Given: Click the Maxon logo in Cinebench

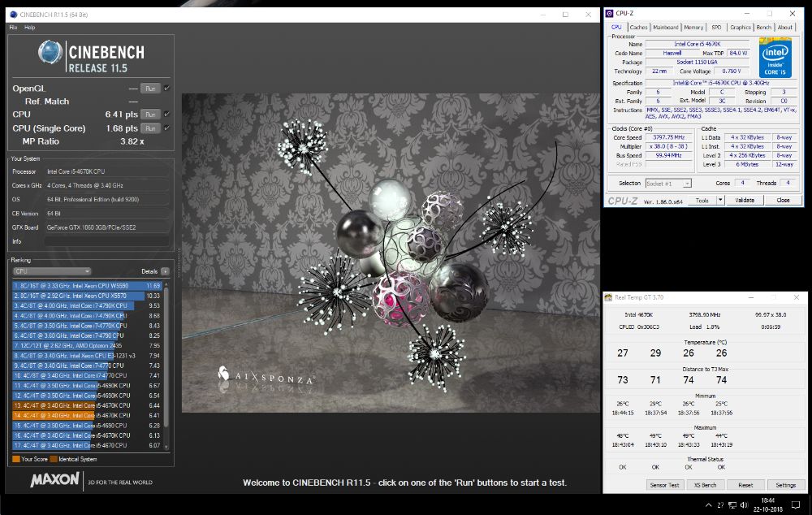Looking at the screenshot, I should (x=54, y=480).
